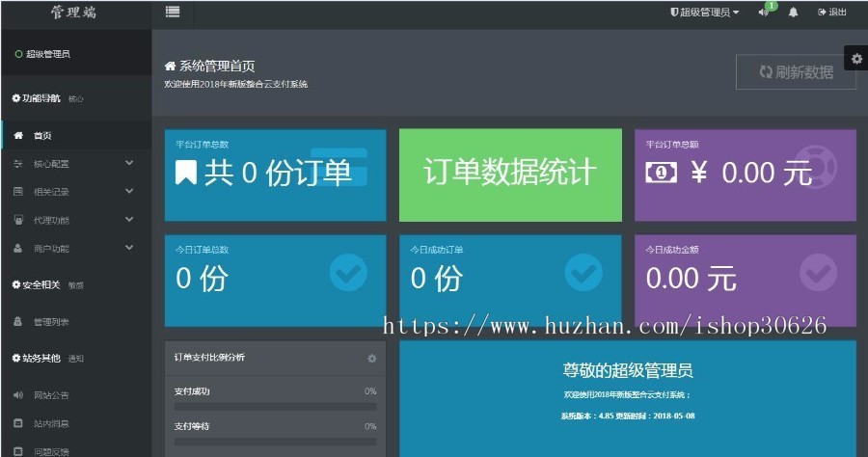Open the gear settings panel tab

(856, 59)
